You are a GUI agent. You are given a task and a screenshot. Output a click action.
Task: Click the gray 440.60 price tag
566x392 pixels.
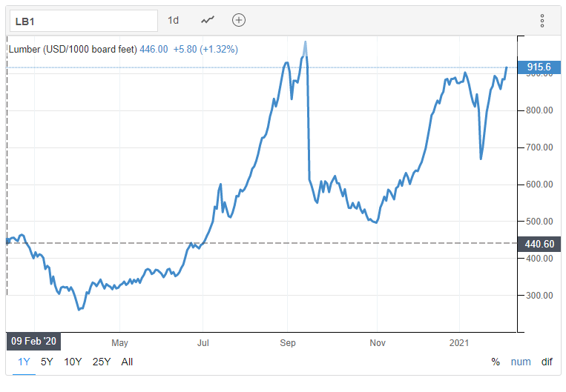[x=539, y=243]
